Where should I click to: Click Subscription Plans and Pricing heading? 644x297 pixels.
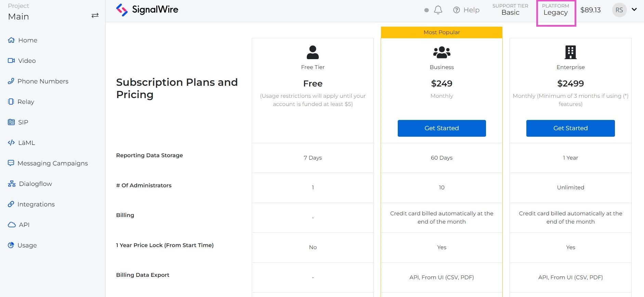177,88
